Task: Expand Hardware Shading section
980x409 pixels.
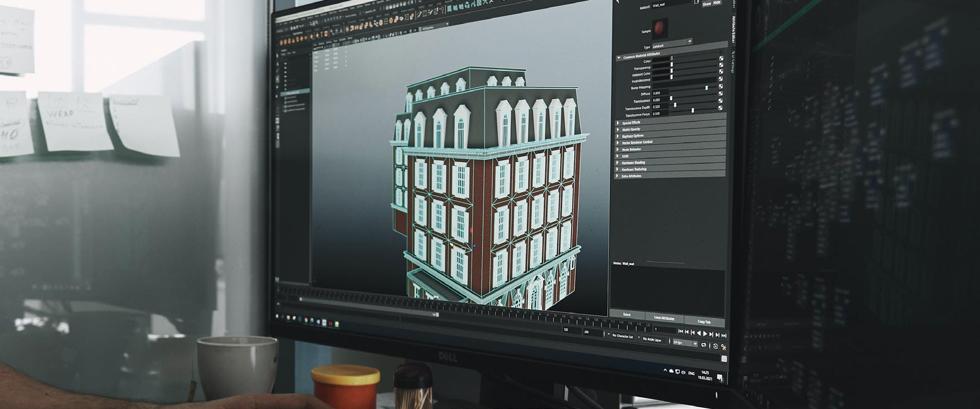Action: 618,163
